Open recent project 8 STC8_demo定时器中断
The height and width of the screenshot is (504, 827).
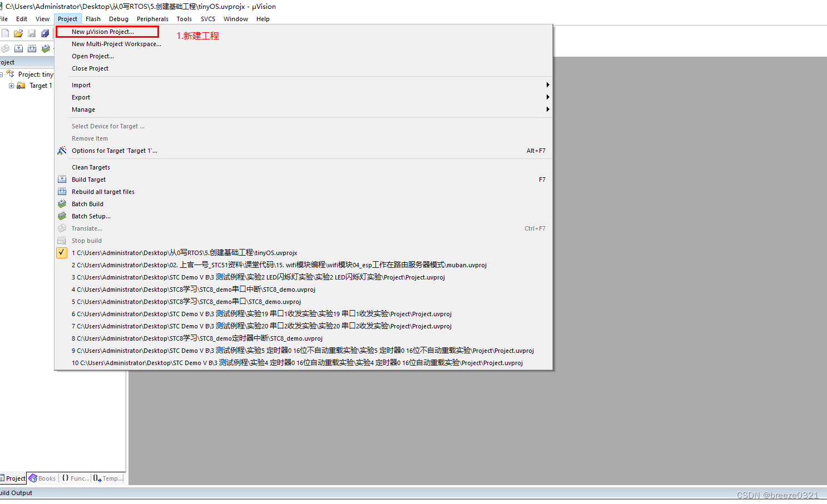(304, 338)
